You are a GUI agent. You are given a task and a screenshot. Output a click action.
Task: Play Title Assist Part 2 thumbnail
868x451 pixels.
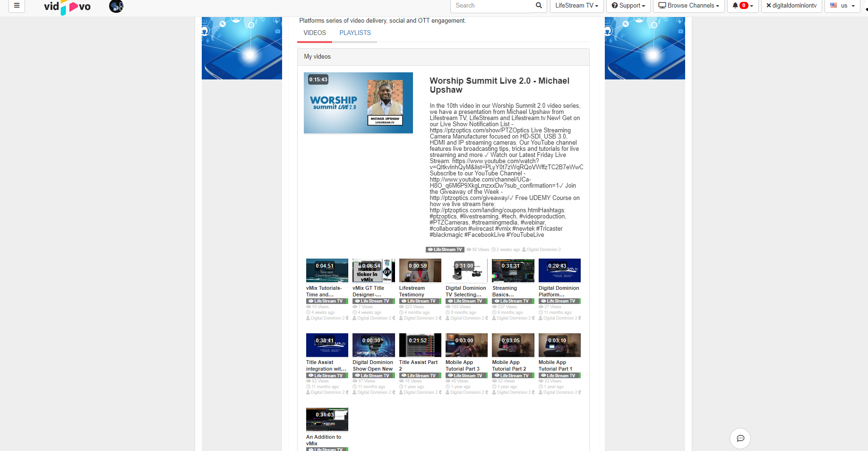(x=420, y=345)
